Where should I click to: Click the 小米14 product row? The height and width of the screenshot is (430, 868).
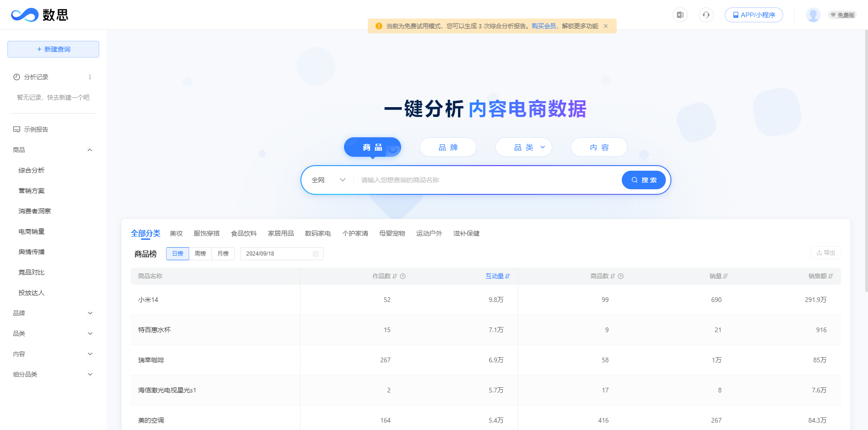[x=486, y=300]
